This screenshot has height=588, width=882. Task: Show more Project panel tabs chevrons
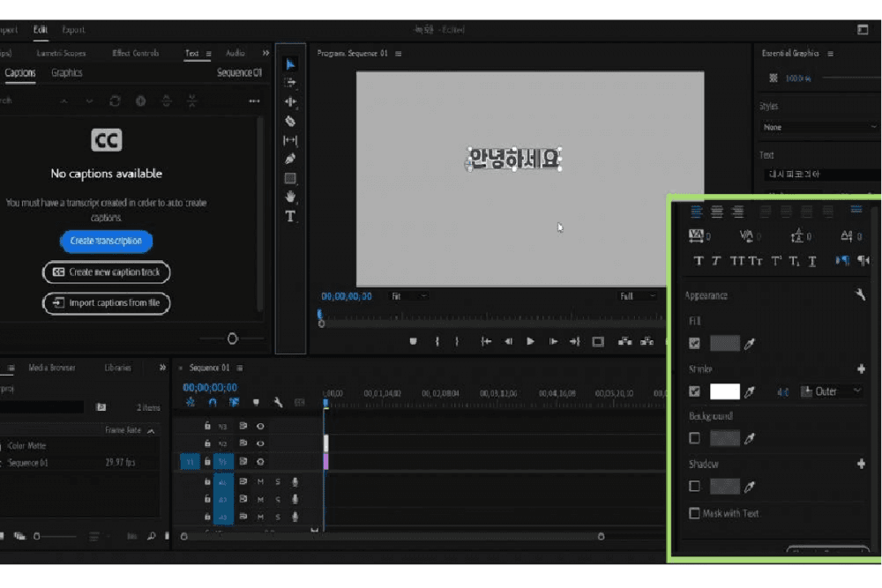click(162, 368)
